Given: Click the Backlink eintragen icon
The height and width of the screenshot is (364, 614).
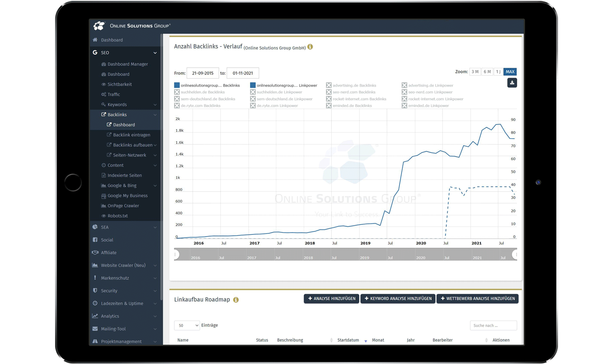Looking at the screenshot, I should point(109,135).
